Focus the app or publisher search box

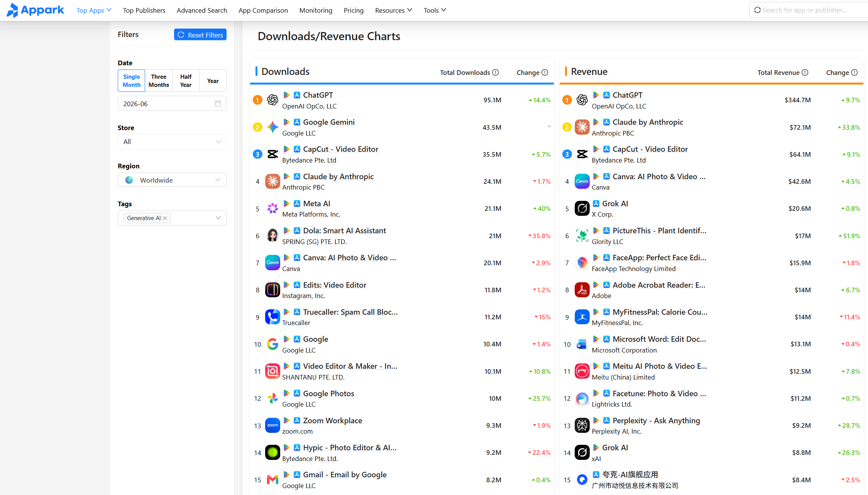click(x=809, y=10)
